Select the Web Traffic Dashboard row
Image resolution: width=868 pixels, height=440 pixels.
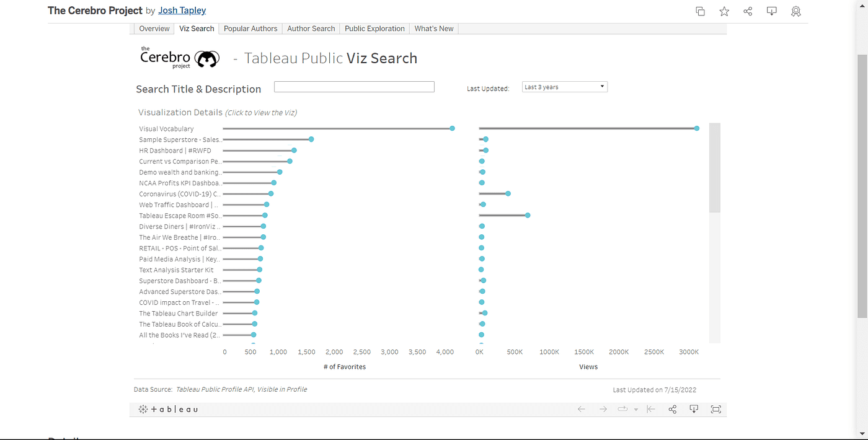[x=180, y=205]
